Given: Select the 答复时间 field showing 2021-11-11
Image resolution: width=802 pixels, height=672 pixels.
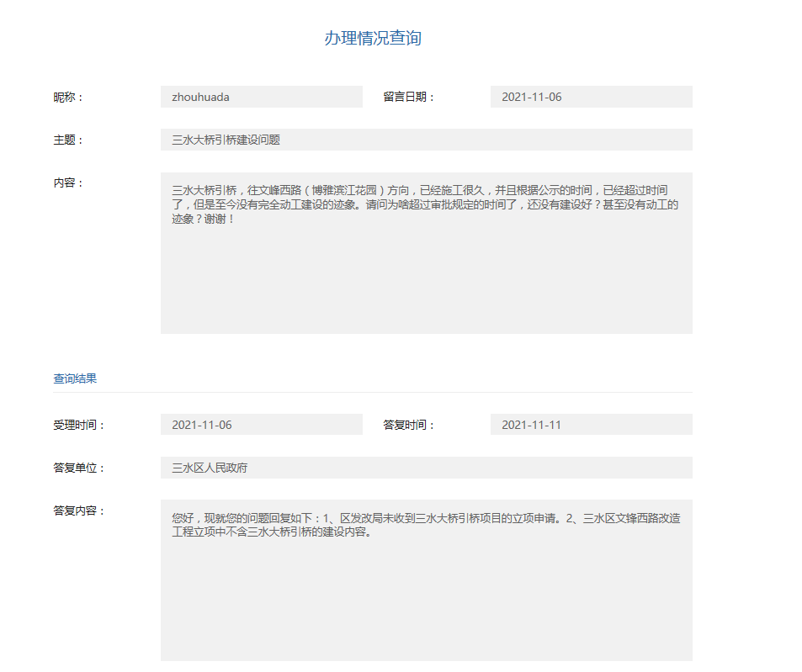Looking at the screenshot, I should [591, 425].
